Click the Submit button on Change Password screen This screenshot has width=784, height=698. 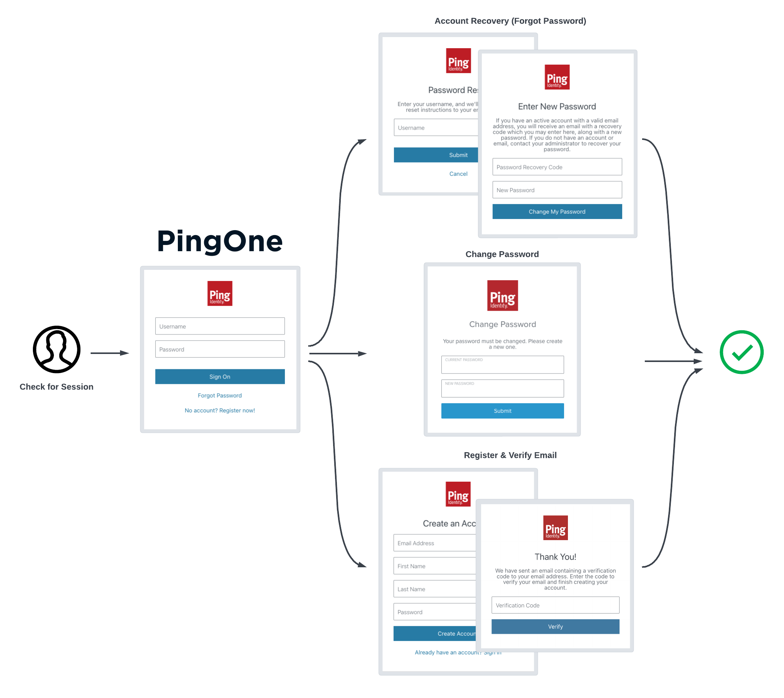[502, 411]
